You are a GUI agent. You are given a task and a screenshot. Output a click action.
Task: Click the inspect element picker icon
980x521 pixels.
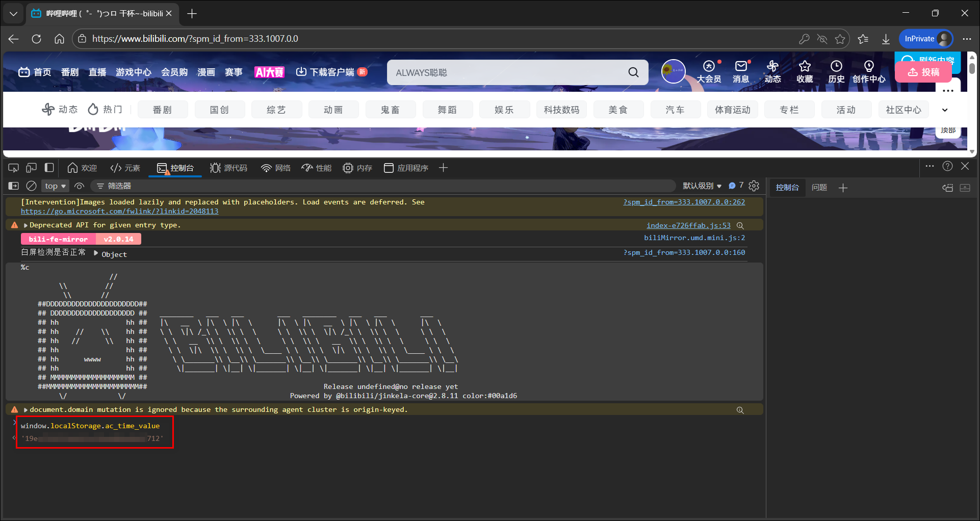coord(14,168)
